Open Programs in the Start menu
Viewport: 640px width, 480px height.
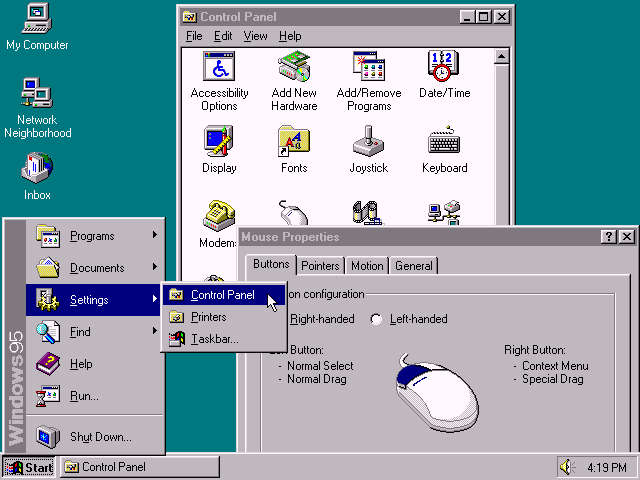click(x=95, y=236)
